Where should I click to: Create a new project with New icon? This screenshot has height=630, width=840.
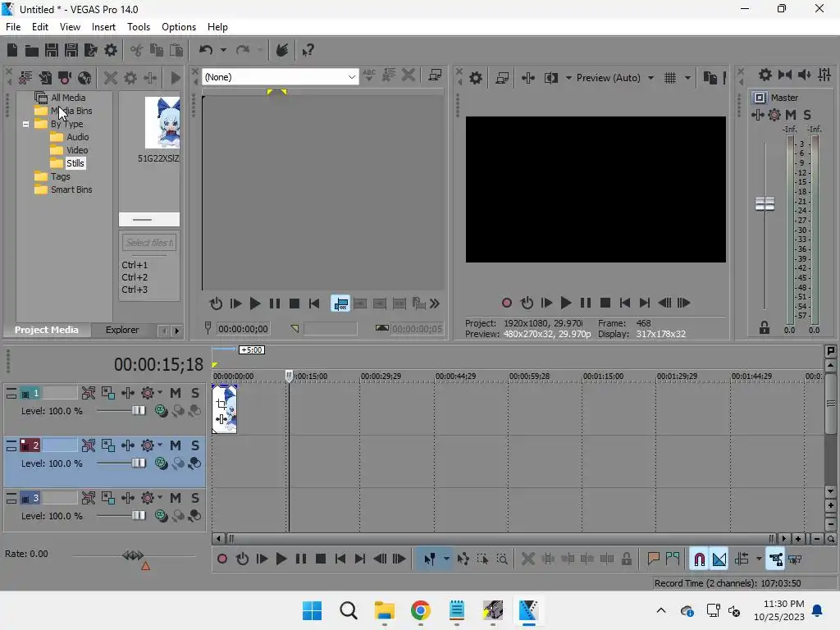click(12, 50)
